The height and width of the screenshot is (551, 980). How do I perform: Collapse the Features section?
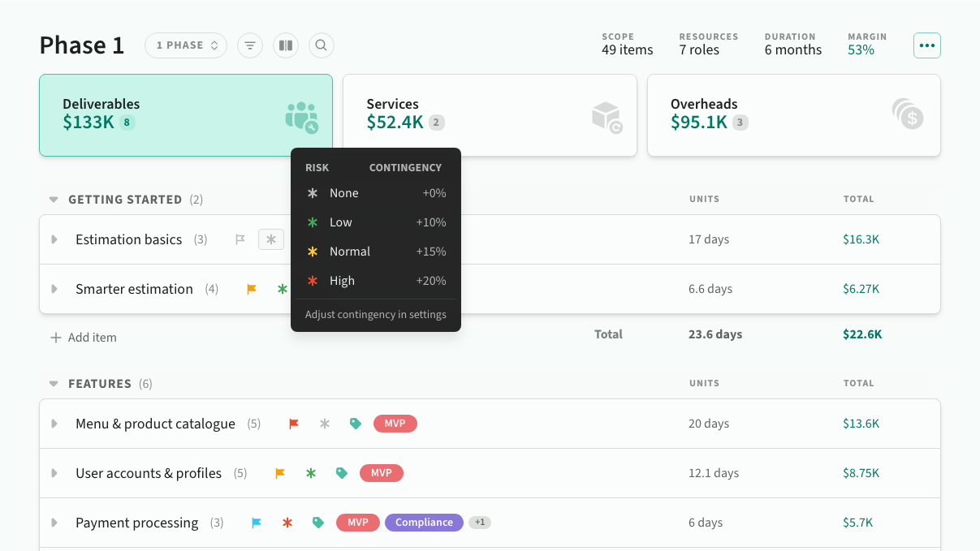[x=54, y=384]
